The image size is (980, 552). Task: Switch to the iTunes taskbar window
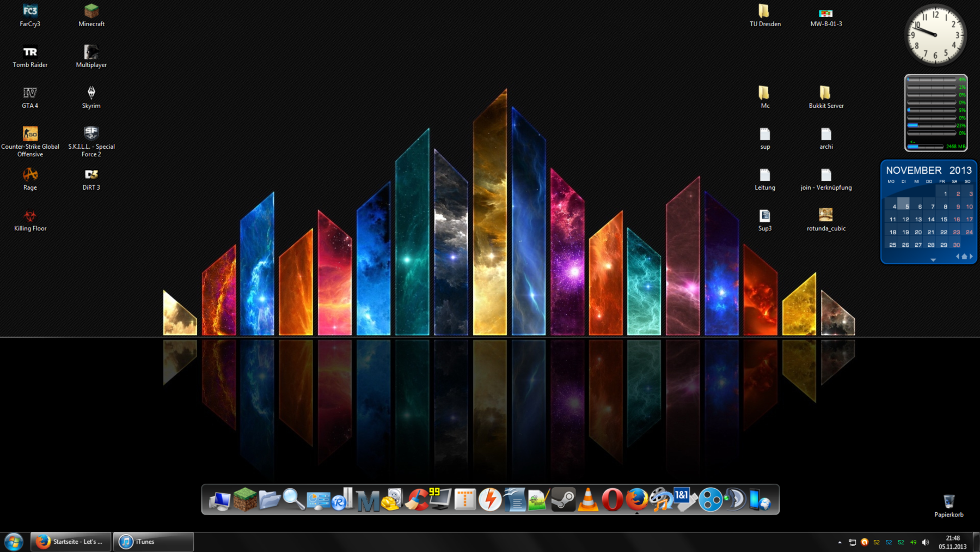(x=154, y=542)
